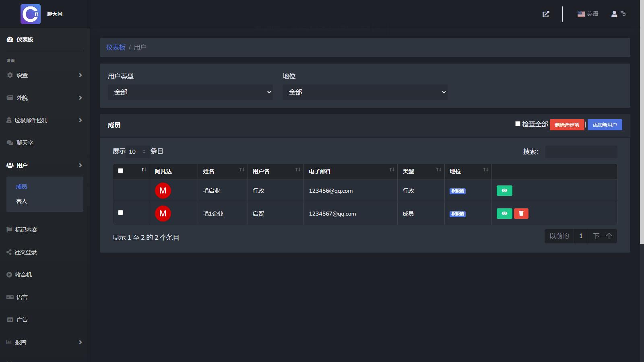This screenshot has height=362, width=644.
Task: Click the green eye icon for 毛启业
Action: (504, 191)
